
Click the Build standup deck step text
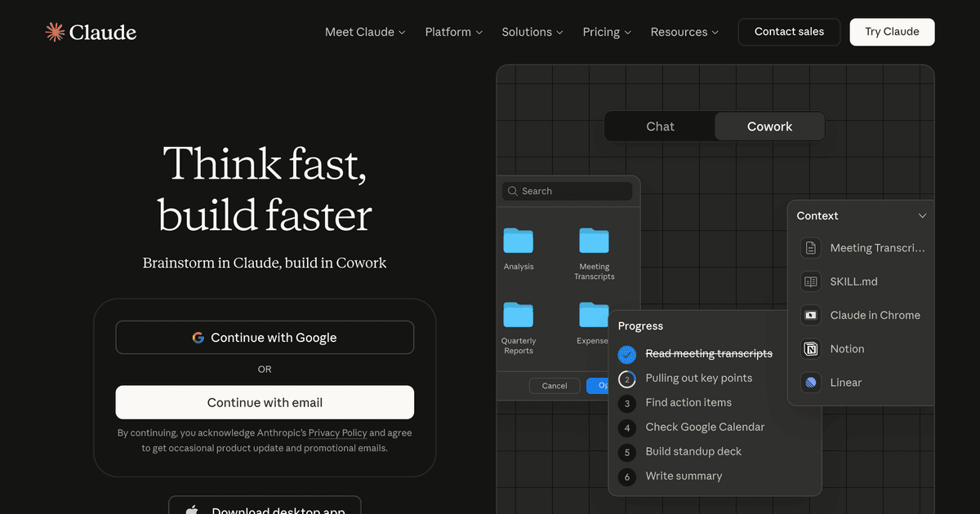pyautogui.click(x=693, y=451)
